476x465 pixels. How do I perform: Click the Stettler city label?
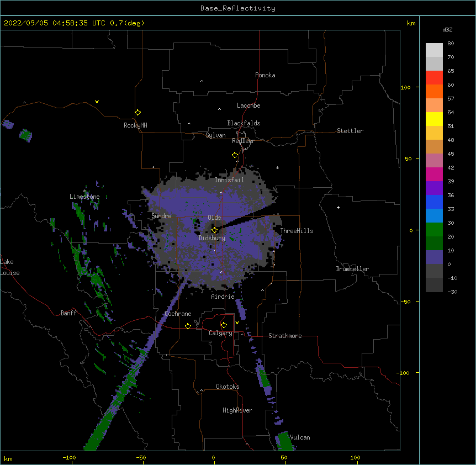click(350, 131)
